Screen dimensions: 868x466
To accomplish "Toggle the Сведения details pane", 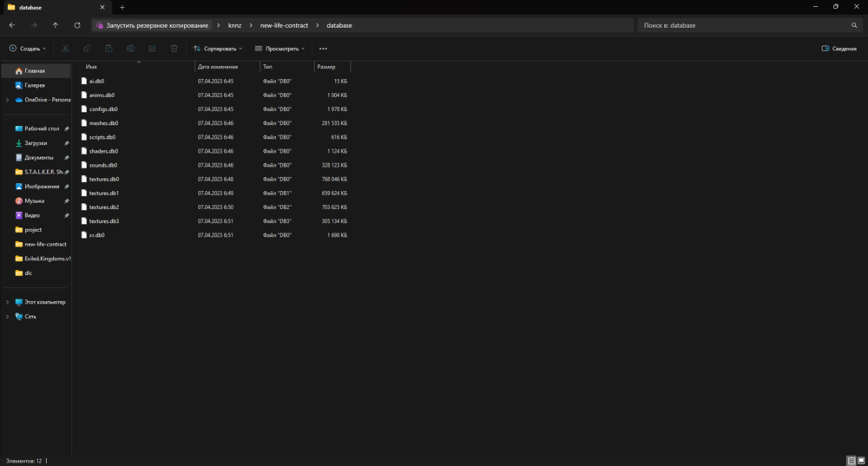I will coord(838,49).
